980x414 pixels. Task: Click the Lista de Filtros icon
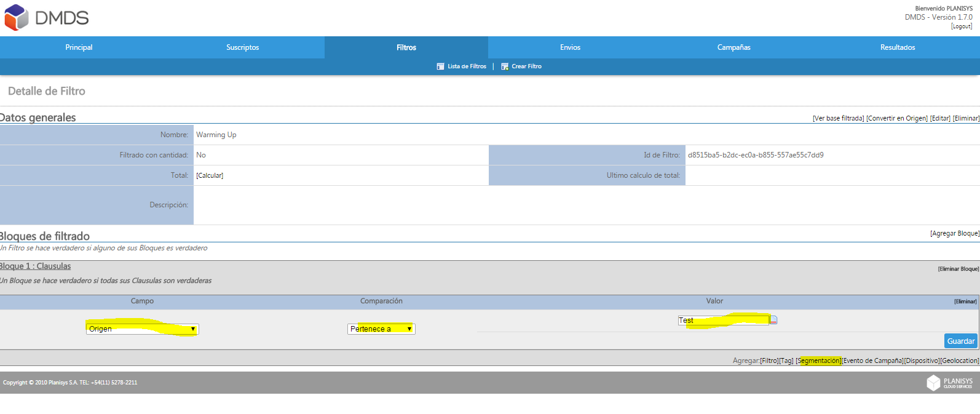coord(440,66)
